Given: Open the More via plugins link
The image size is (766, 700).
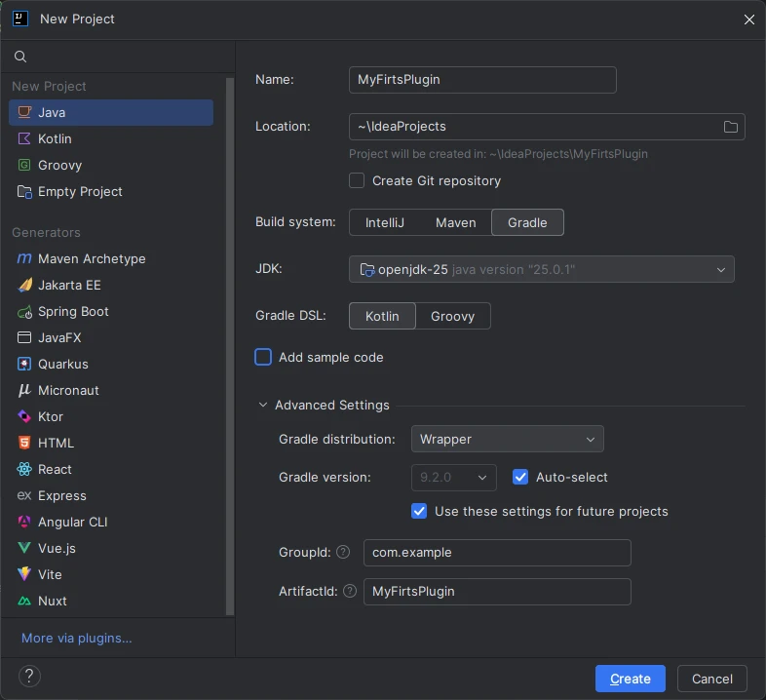Looking at the screenshot, I should pos(76,638).
